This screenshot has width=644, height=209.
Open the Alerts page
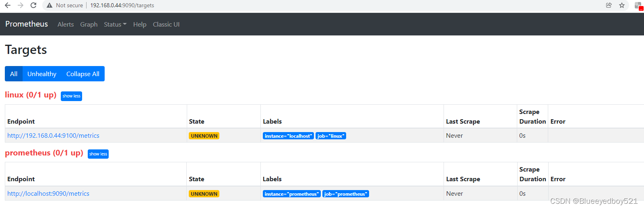point(66,25)
